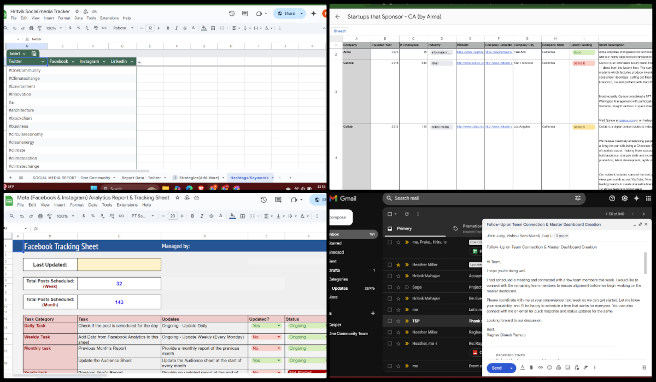This screenshot has height=382, width=656.
Task: Toggle the star on the Heather Miller email
Action: coord(398,264)
